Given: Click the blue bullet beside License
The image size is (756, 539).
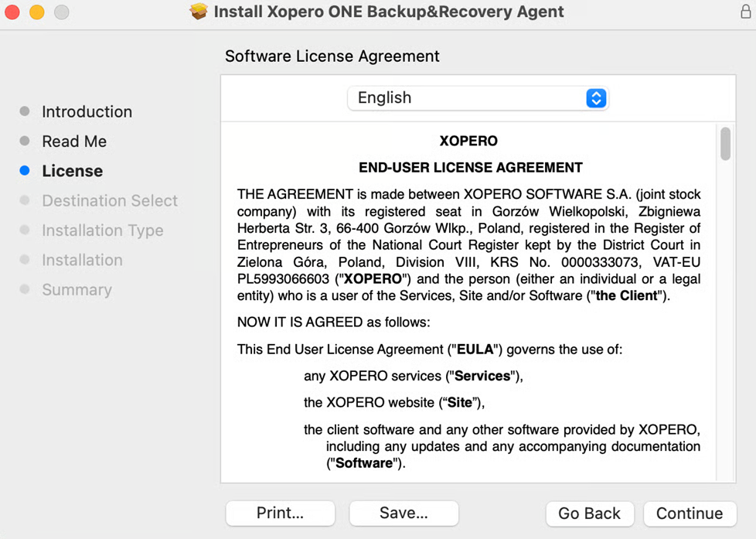Looking at the screenshot, I should 25,171.
